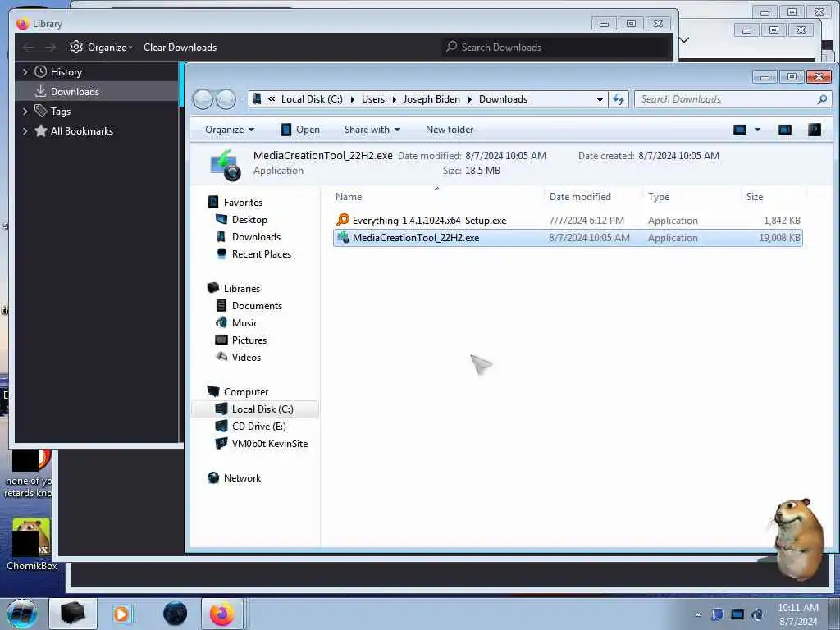Click the volume icon in system tray
Viewport: 840px width, 630px height.
click(757, 614)
